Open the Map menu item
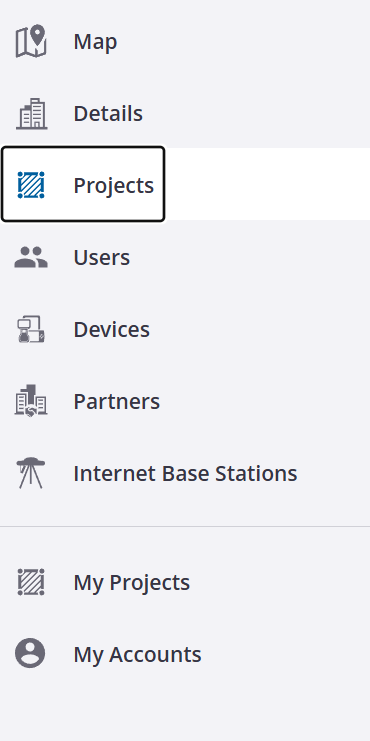Viewport: 370px width, 741px height. 95,42
